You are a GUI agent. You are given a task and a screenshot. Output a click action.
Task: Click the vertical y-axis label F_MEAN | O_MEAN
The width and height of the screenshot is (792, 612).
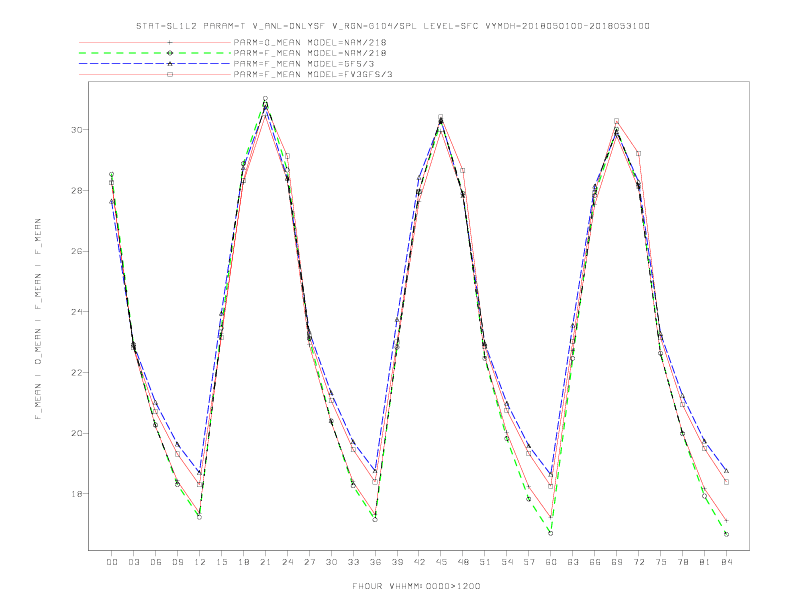[x=38, y=319]
